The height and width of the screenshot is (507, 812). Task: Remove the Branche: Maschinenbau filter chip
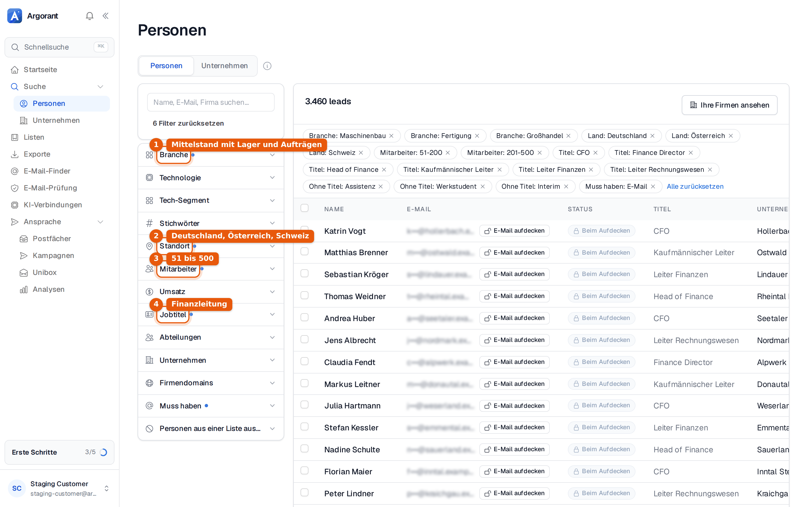click(x=391, y=136)
